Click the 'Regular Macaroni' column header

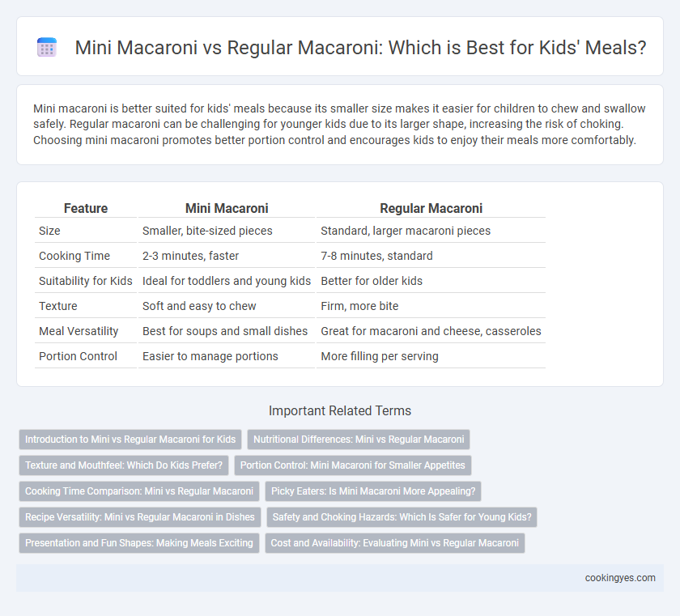431,208
